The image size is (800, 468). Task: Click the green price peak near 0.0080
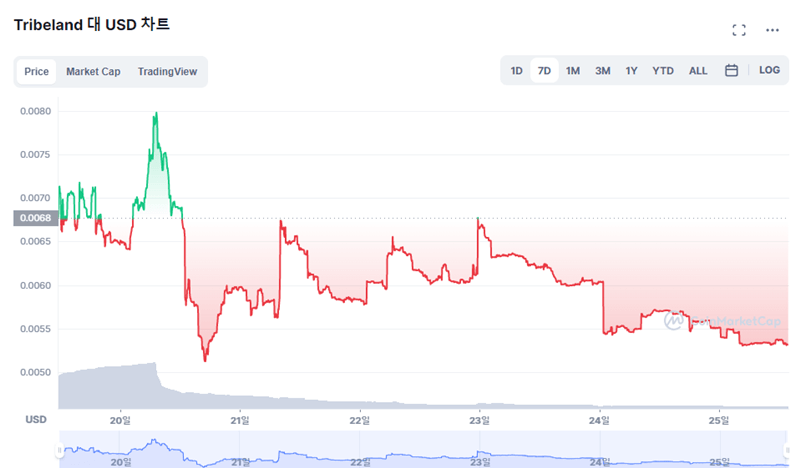click(156, 113)
